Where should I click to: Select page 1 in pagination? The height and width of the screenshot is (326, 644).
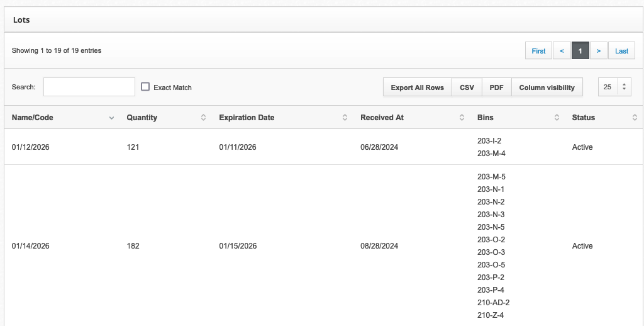(x=580, y=50)
